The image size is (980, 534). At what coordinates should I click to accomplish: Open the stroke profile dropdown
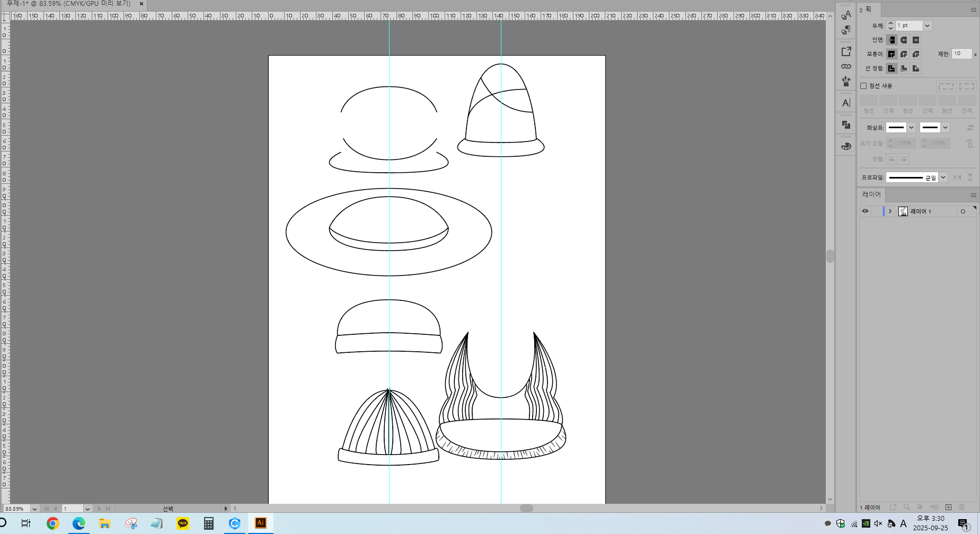tap(943, 177)
